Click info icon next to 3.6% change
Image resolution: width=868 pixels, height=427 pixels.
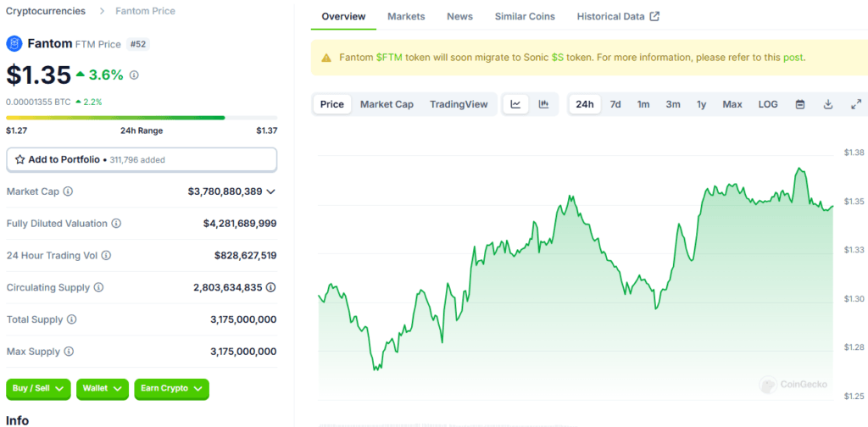[134, 75]
